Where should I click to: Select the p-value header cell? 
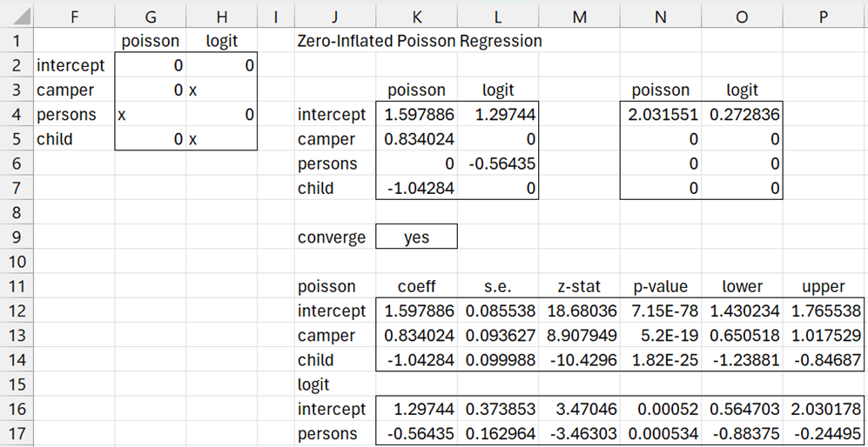click(x=659, y=287)
